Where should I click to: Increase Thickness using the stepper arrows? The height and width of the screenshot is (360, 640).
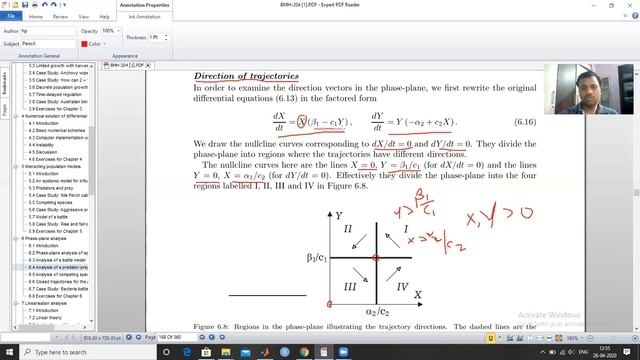point(166,36)
